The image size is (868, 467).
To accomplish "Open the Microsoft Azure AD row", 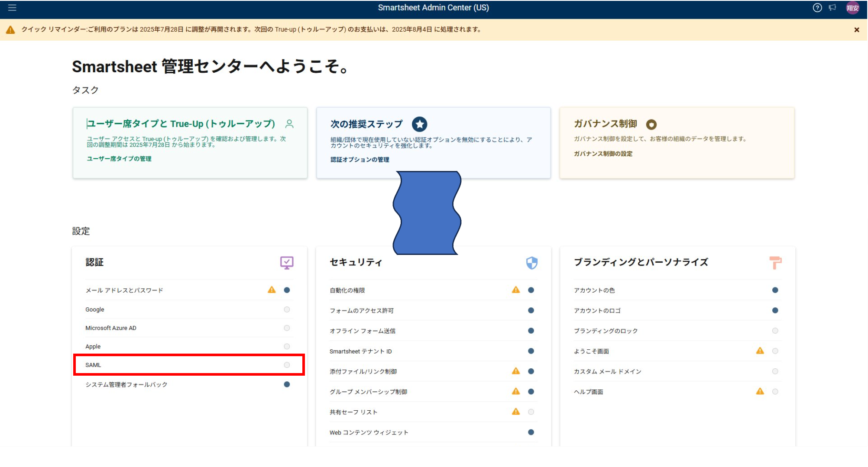I will click(x=189, y=328).
